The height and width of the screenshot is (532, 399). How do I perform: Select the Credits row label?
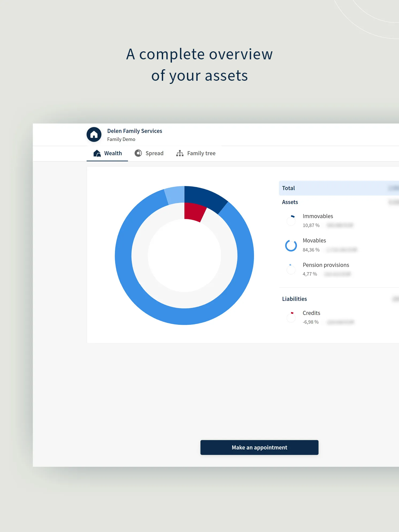[311, 313]
